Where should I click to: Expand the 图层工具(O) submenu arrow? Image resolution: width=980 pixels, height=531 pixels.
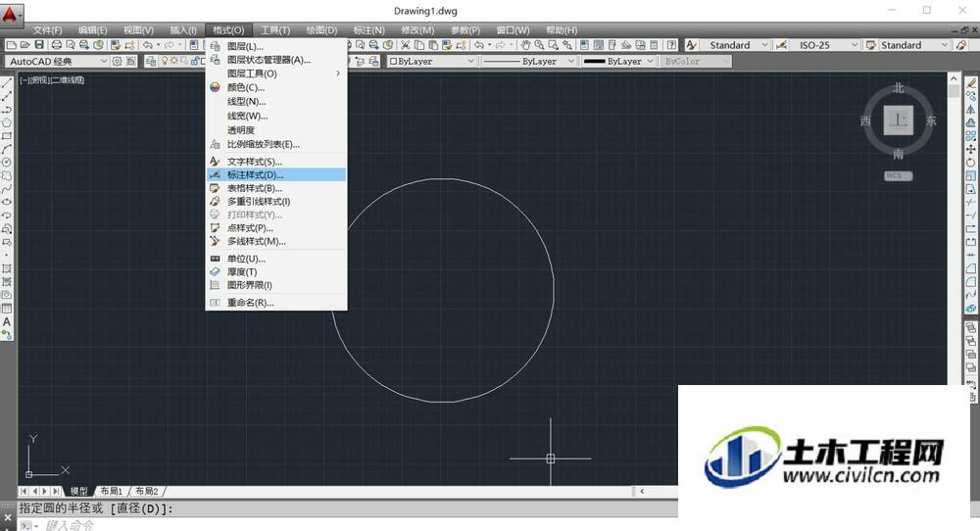(x=338, y=73)
